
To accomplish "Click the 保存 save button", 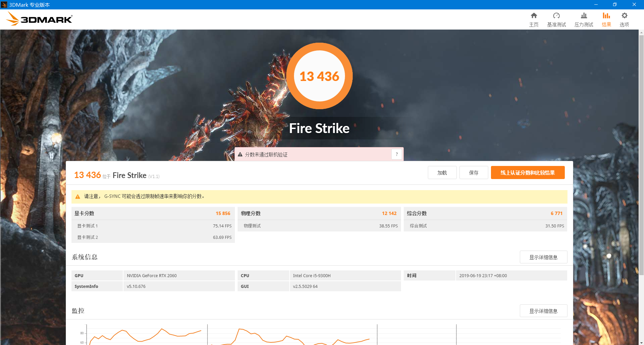I will [x=474, y=173].
